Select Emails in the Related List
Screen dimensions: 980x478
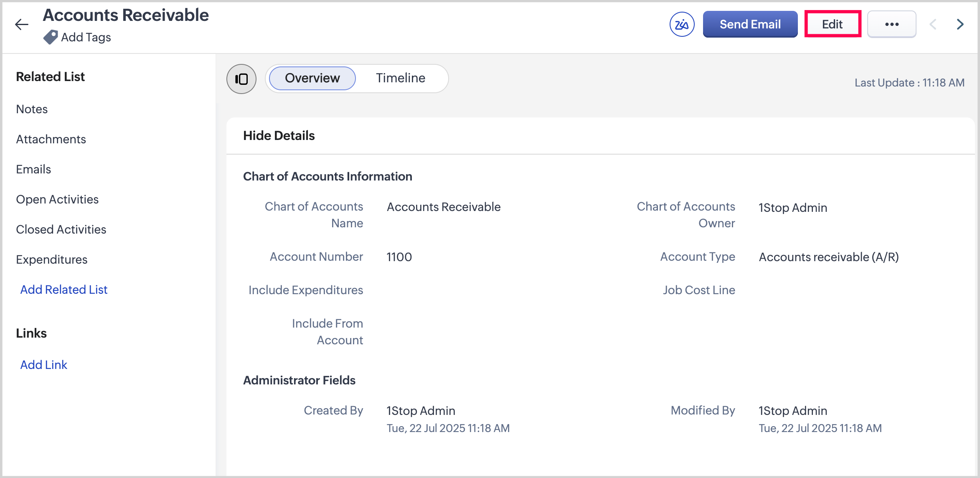pos(33,169)
